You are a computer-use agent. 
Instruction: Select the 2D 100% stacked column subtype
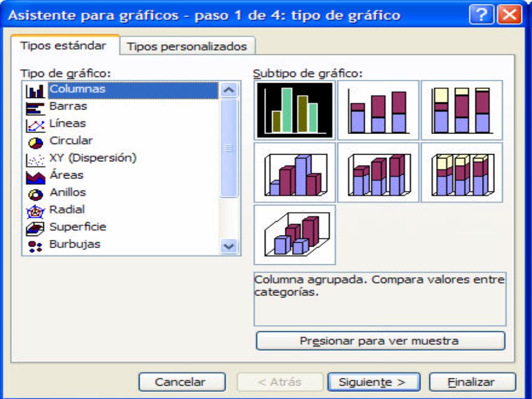coord(462,110)
